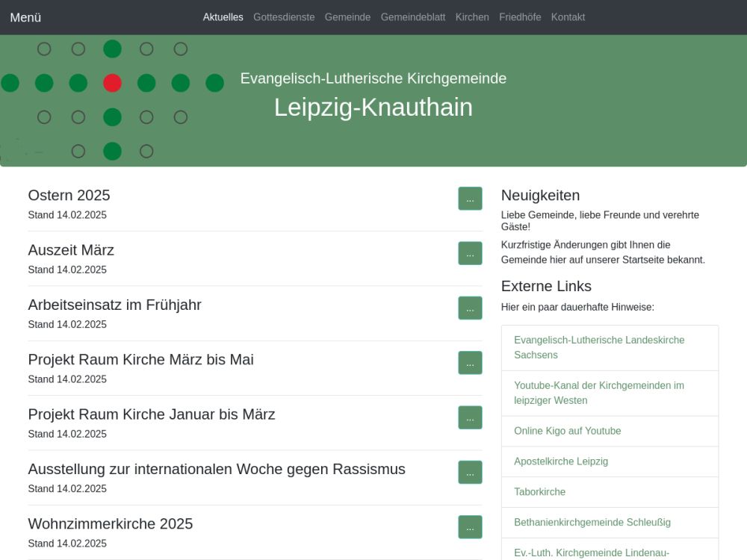Click ellipsis button for Projekt Raum Kirche März bis Mai
The height and width of the screenshot is (560, 747).
pyautogui.click(x=470, y=363)
